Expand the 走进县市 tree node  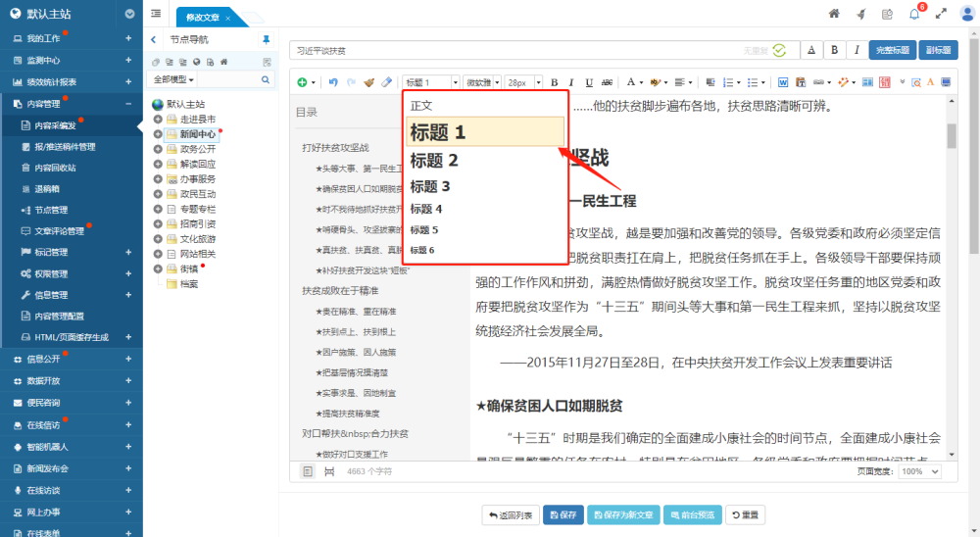tap(159, 119)
